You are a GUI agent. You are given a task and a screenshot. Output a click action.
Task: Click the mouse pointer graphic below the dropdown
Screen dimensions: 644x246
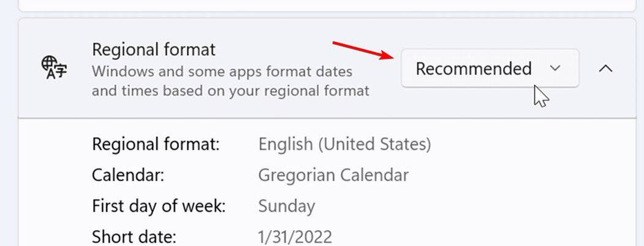pyautogui.click(x=541, y=96)
